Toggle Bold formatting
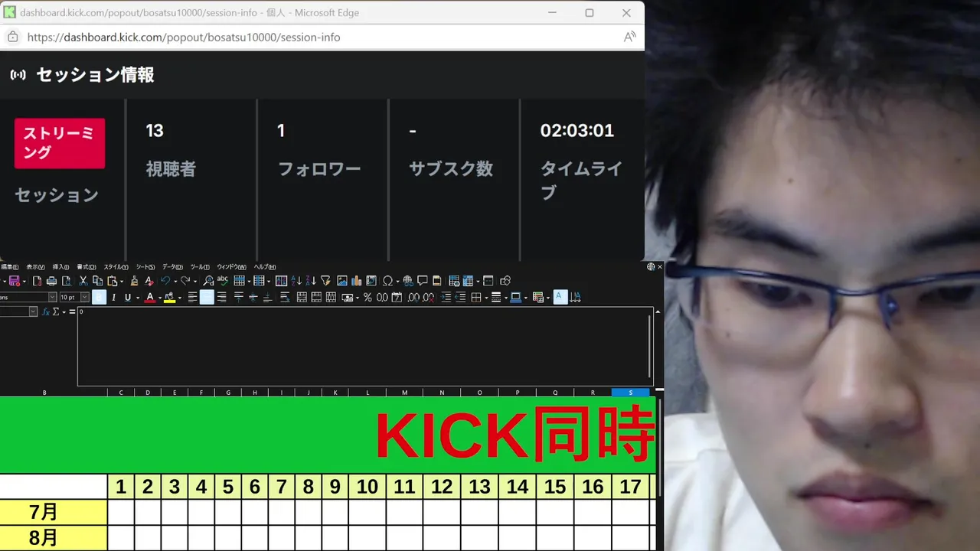This screenshot has width=980, height=551. (x=99, y=298)
